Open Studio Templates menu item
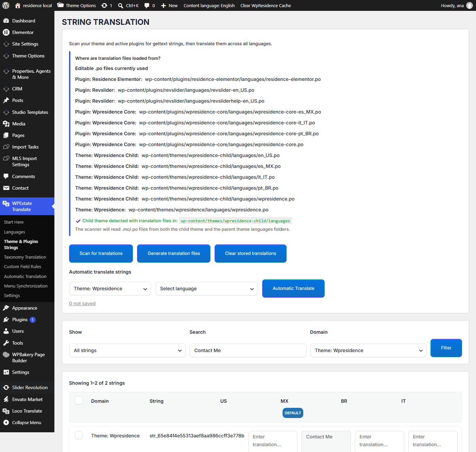 click(27, 112)
